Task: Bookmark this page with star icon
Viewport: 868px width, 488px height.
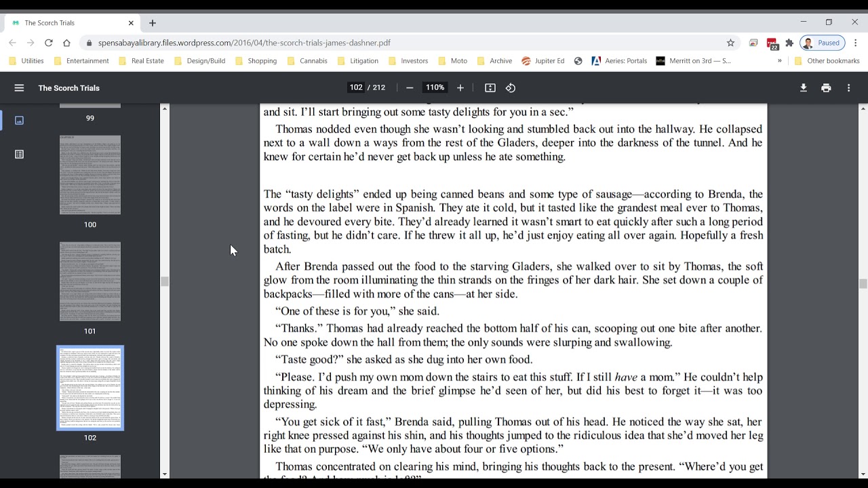Action: [730, 43]
